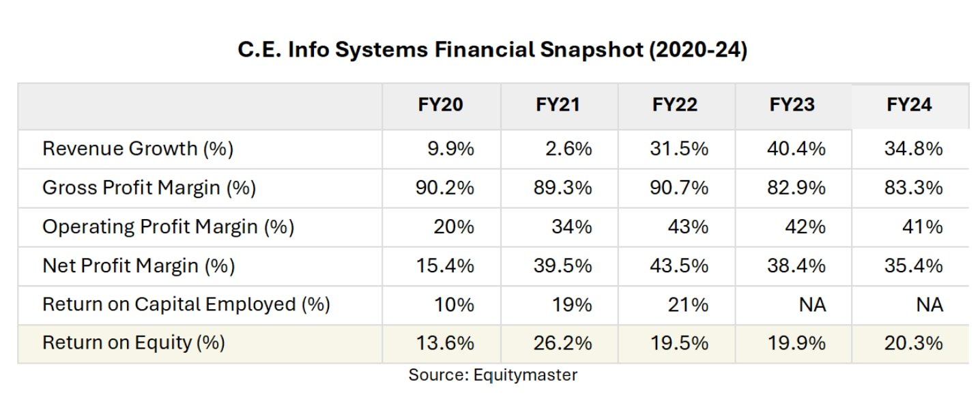Viewport: 980px width, 404px height.
Task: Select the FY22 operating margin value 43%
Action: (688, 227)
